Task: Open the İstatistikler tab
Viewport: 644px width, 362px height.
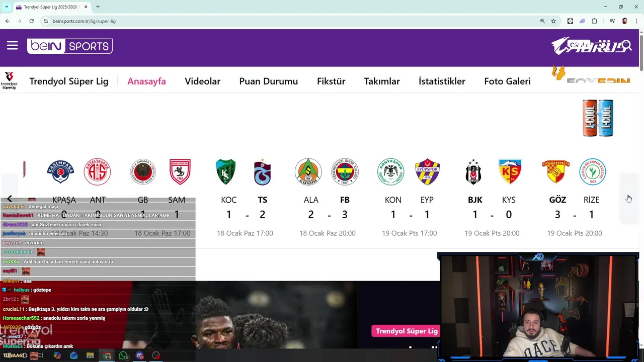Action: [442, 81]
